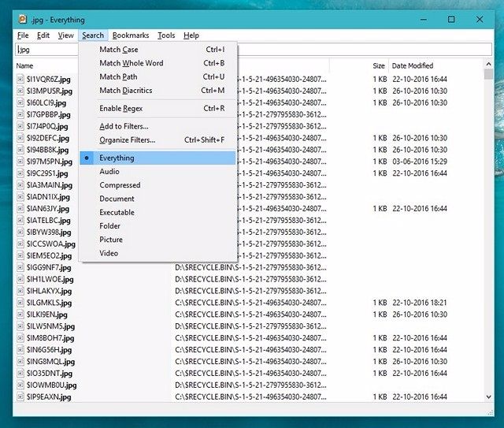Open the Tools menu
The height and width of the screenshot is (428, 504).
click(166, 35)
